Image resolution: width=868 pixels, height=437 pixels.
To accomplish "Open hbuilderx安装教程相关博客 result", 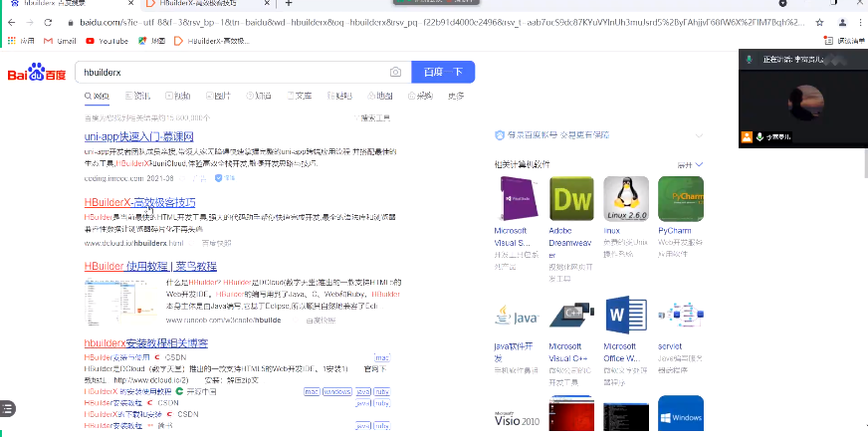I will coord(146,343).
